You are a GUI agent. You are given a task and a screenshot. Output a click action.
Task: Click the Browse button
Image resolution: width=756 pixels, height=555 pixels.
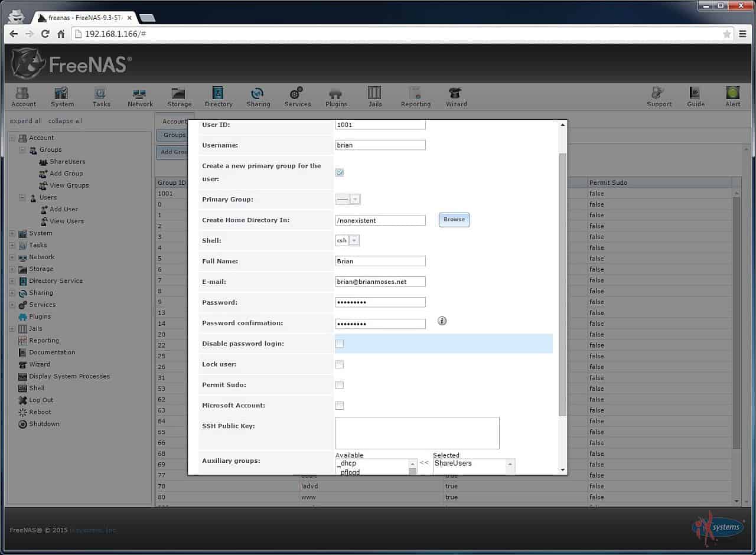click(x=454, y=220)
